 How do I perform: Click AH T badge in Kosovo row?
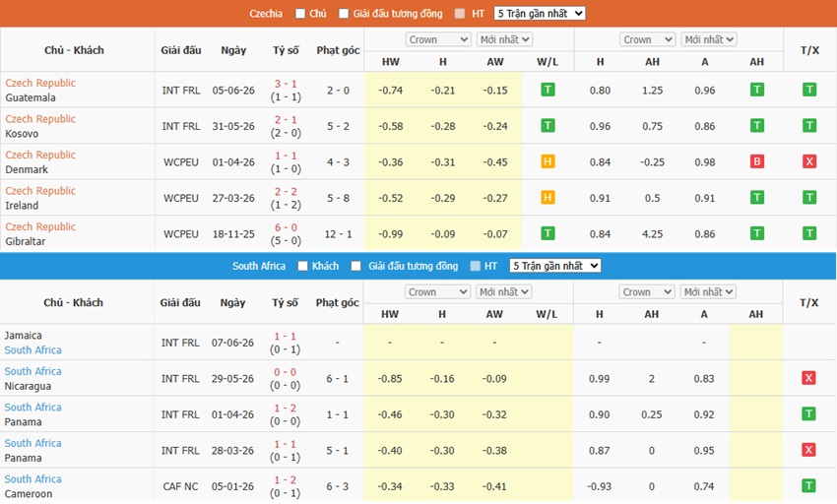tap(757, 125)
